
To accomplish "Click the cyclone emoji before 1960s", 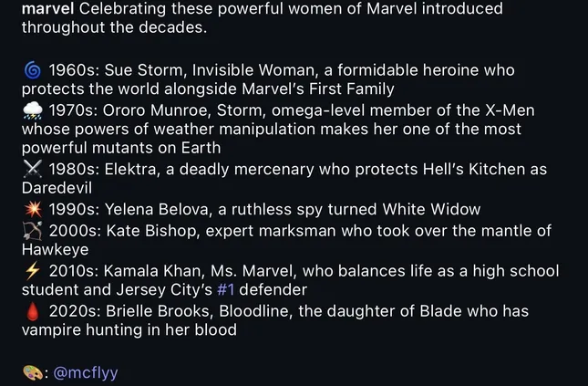I will (30, 70).
